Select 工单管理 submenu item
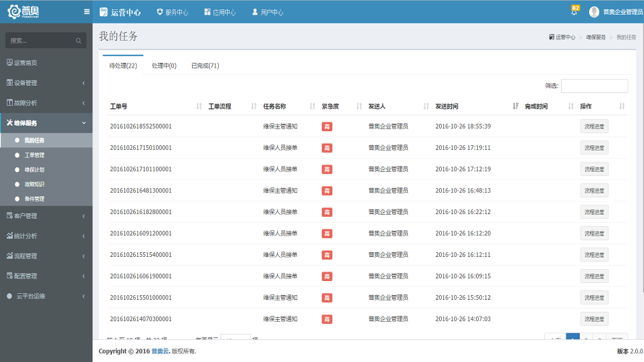The height and width of the screenshot is (362, 644). pyautogui.click(x=46, y=155)
